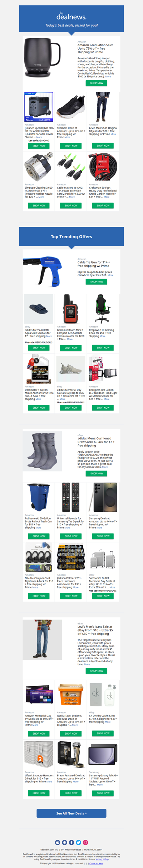Open the privacy policy link

(x=102, y=859)
